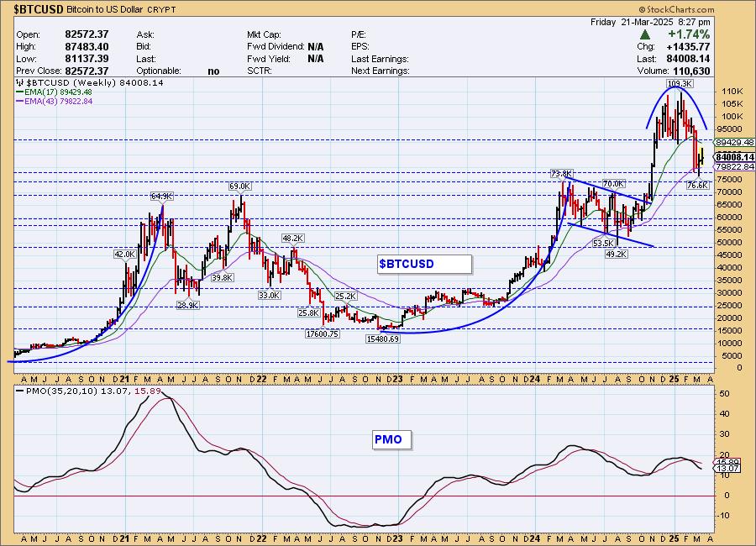
Task: Click the 15480.69 bottom label
Action: coord(383,339)
